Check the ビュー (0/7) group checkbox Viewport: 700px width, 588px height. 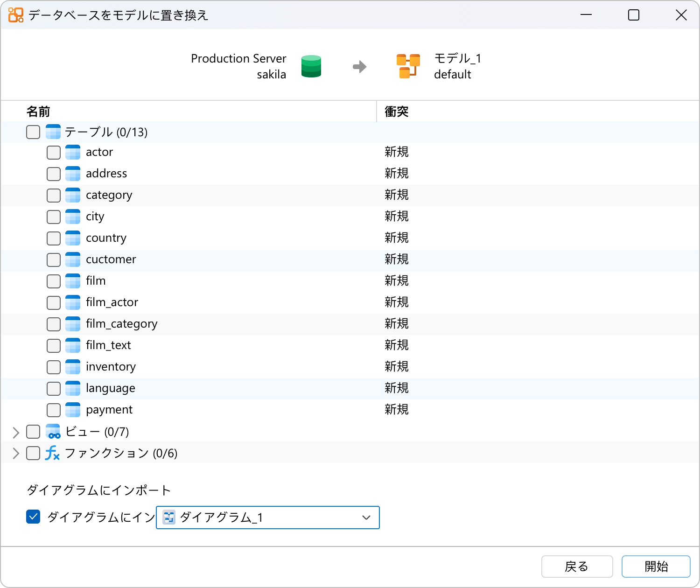(x=33, y=432)
